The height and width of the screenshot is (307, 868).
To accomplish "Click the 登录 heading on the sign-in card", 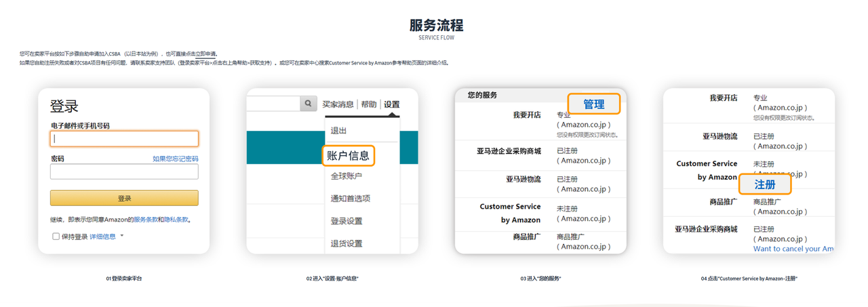I will pos(64,106).
